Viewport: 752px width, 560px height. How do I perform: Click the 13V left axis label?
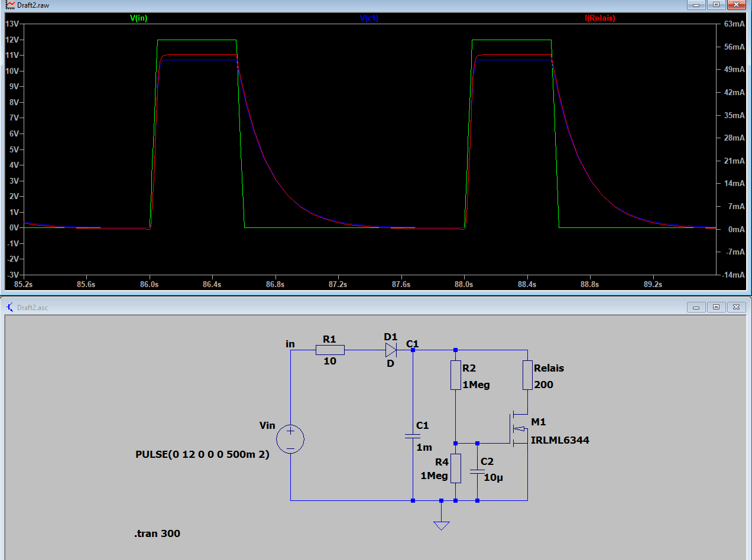[13, 24]
